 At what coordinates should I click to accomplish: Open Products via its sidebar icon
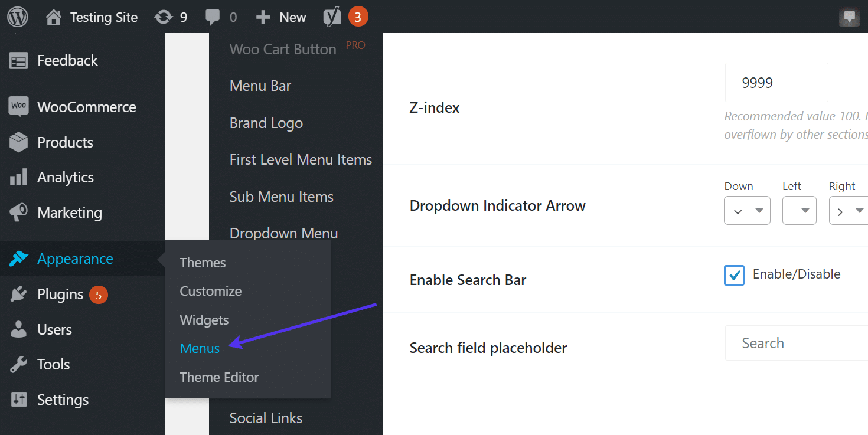(x=17, y=142)
